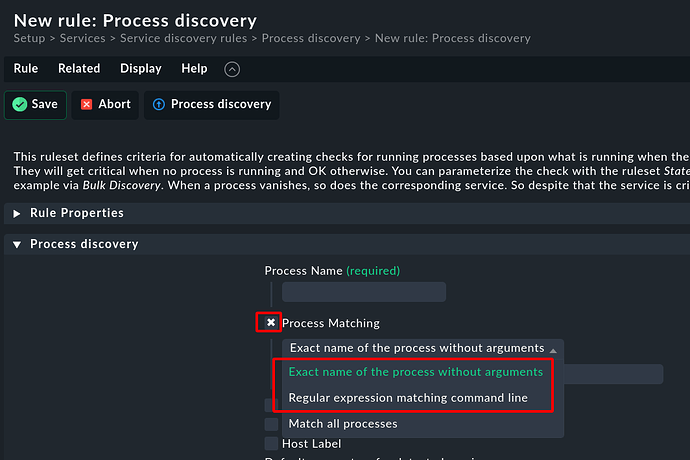Tick the checkbox left of Match all processes
Screen dimensions: 690x460
(271, 424)
